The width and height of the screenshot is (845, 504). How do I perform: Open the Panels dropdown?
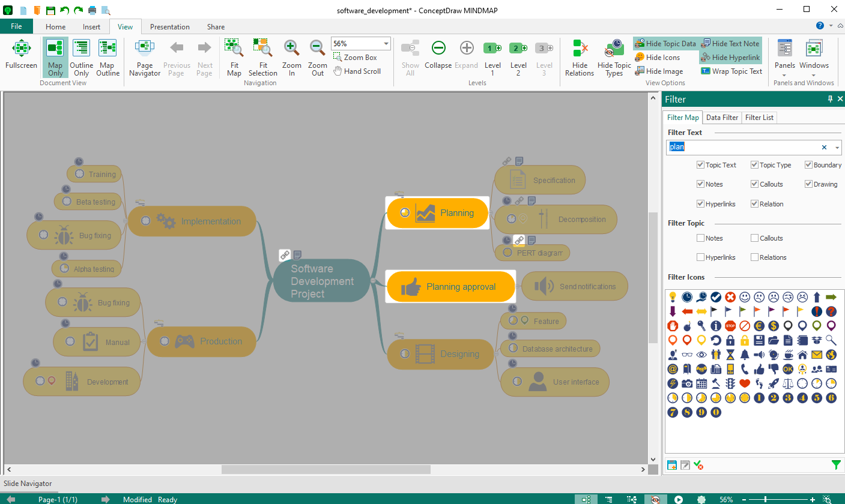coord(785,58)
